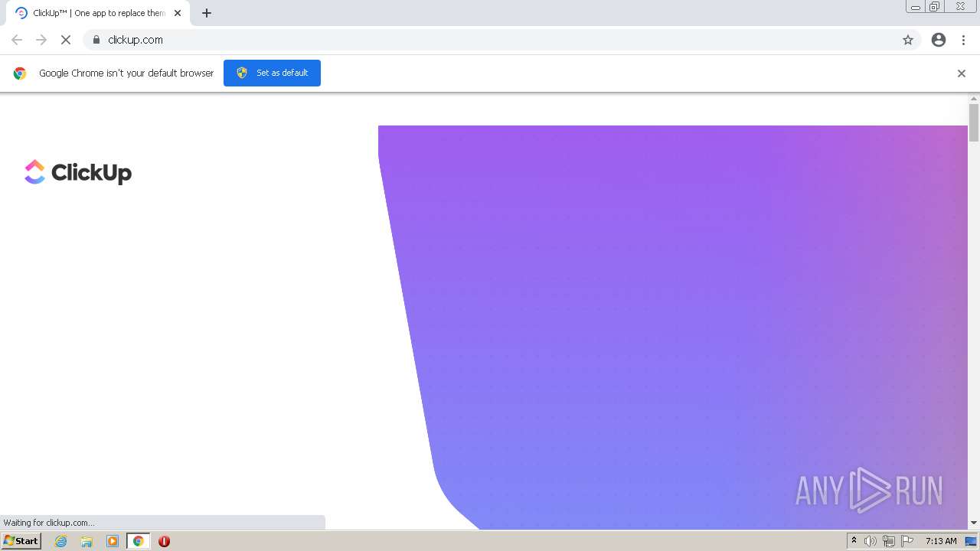
Task: Open the Windows Start menu
Action: click(x=21, y=541)
